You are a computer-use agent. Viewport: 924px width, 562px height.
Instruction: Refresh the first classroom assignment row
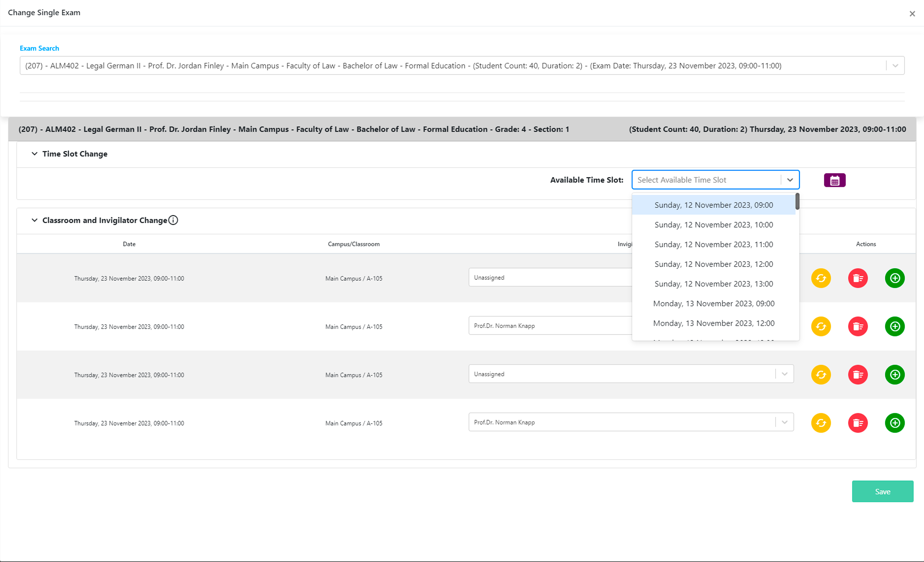(x=821, y=278)
